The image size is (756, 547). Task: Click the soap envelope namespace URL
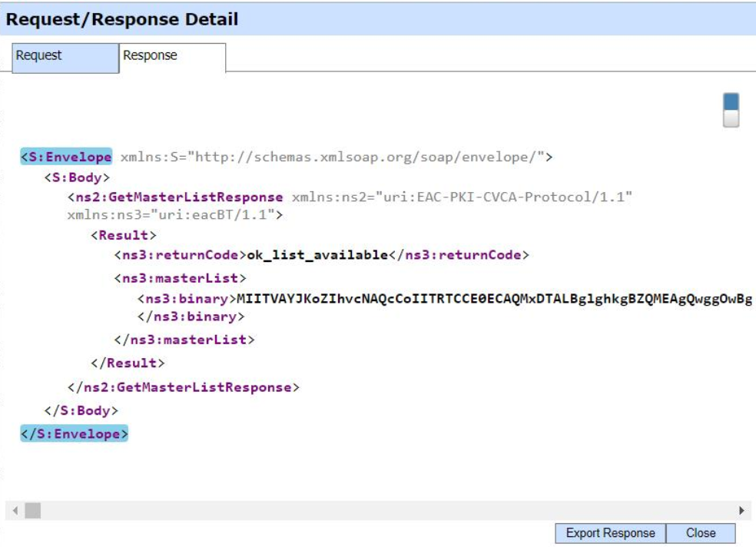[x=368, y=157]
